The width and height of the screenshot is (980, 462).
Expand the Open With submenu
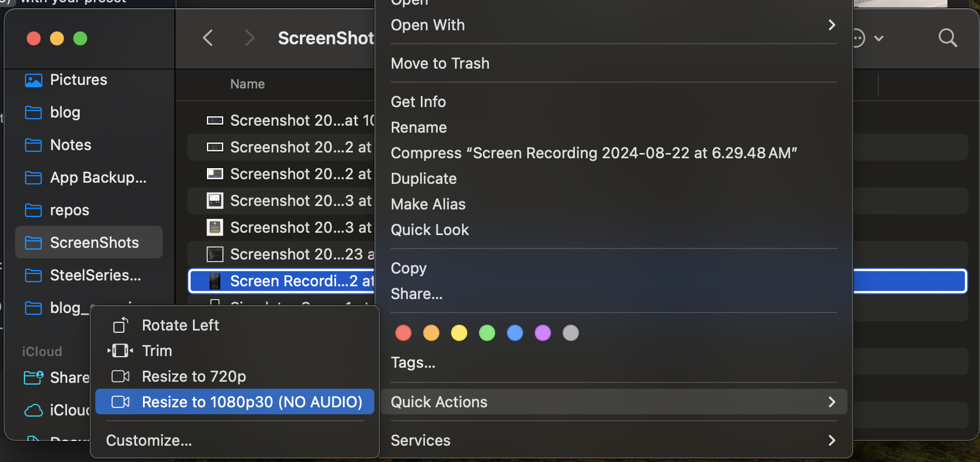point(831,25)
